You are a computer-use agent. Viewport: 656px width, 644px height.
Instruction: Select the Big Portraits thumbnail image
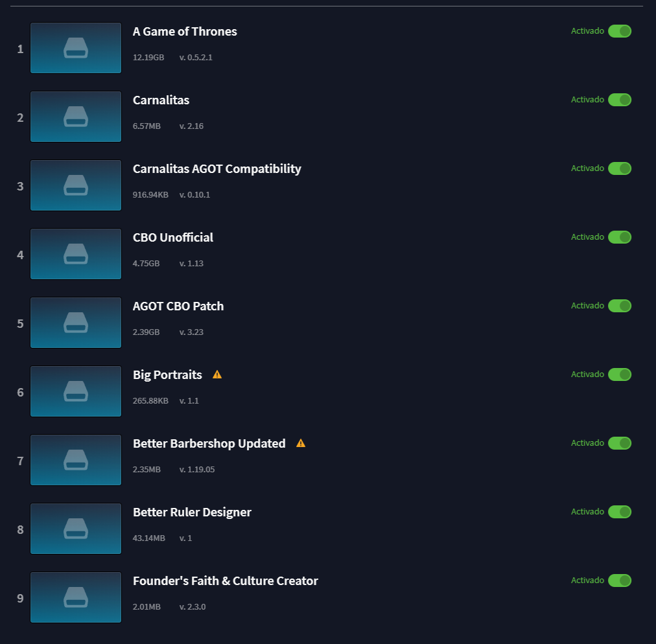76,391
